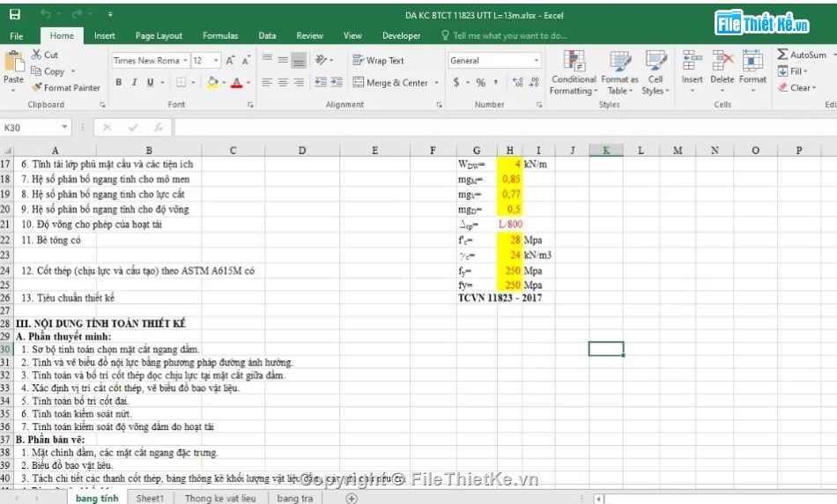Click Decrease Decimal icon
Screen dimensions: 837x504
[x=534, y=82]
